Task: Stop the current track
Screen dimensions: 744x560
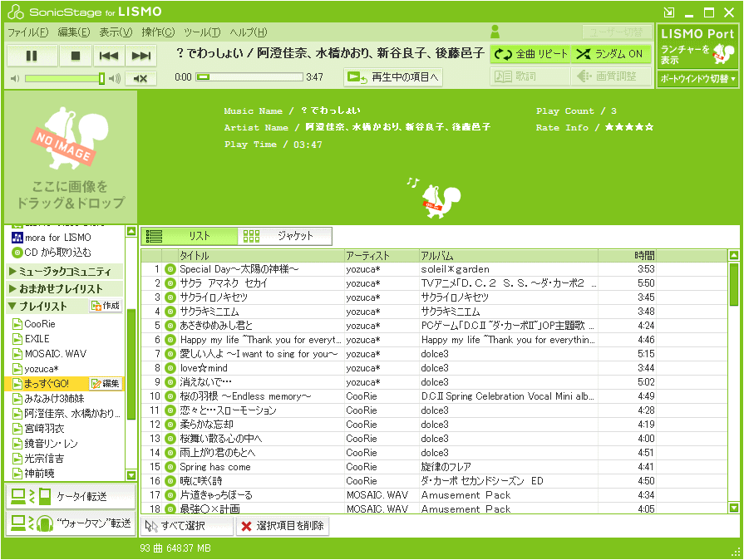Action: (x=76, y=56)
